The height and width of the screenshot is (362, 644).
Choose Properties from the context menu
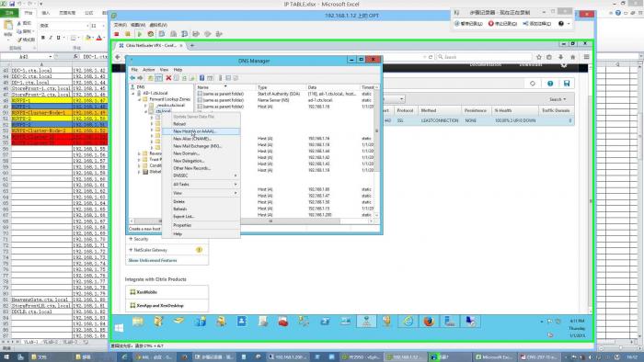[x=201, y=225]
